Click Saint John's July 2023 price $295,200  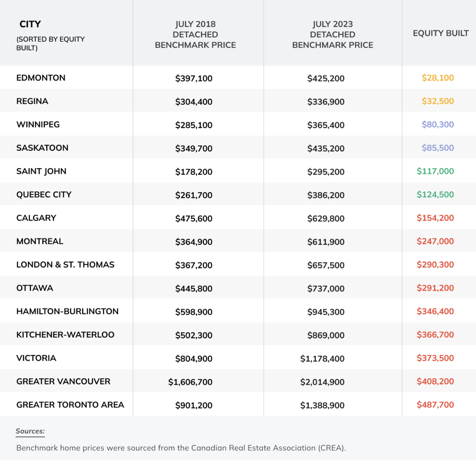click(326, 172)
